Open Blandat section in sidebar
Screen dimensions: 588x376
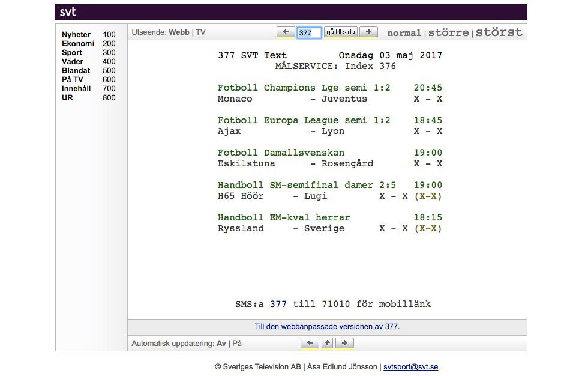click(76, 70)
